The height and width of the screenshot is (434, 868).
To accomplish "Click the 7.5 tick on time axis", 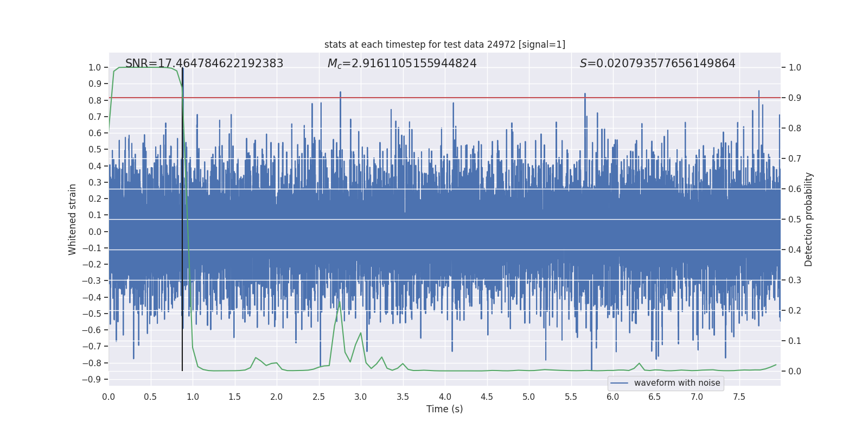I will (739, 397).
